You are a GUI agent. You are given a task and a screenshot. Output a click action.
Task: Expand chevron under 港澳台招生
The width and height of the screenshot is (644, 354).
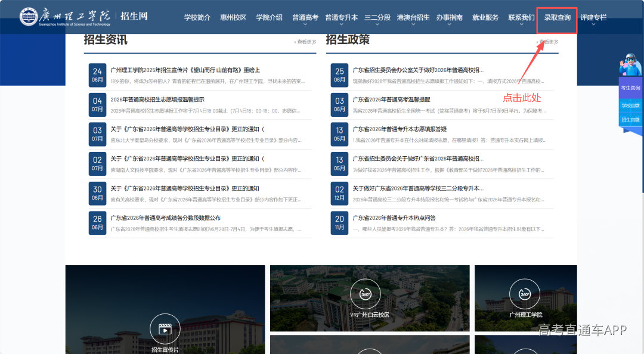click(x=413, y=24)
